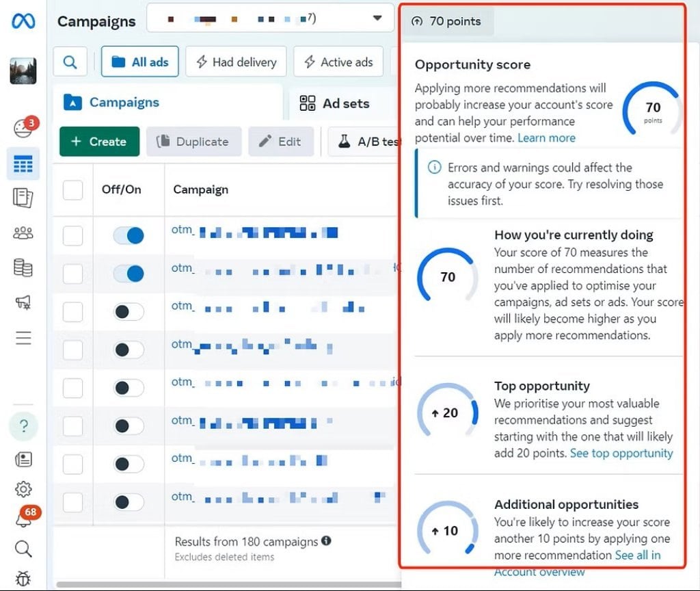Open the Billing coins stack icon
Viewport: 700px width, 591px height.
tap(23, 267)
